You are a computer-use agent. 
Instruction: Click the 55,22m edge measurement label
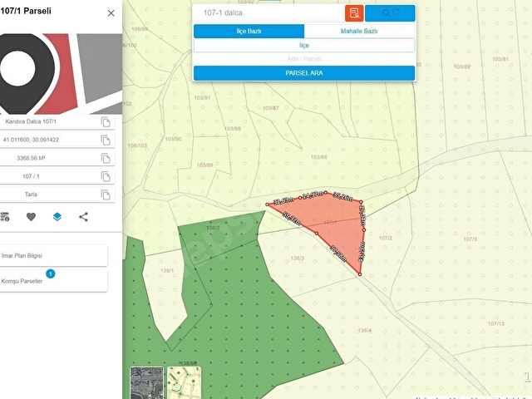point(292,219)
